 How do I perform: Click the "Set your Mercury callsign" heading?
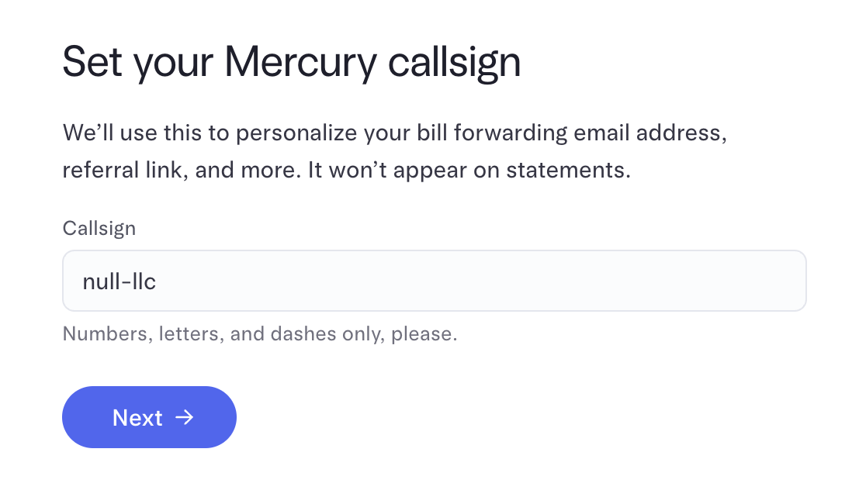click(x=291, y=63)
